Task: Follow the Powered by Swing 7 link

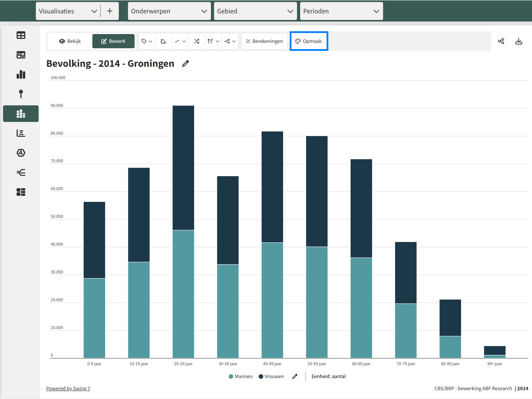Action: 68,388
